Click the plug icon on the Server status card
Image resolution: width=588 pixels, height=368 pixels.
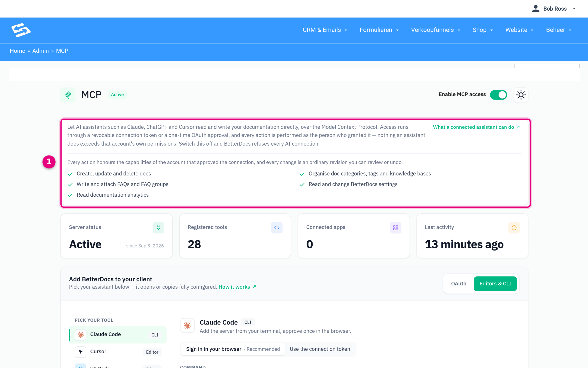[158, 227]
